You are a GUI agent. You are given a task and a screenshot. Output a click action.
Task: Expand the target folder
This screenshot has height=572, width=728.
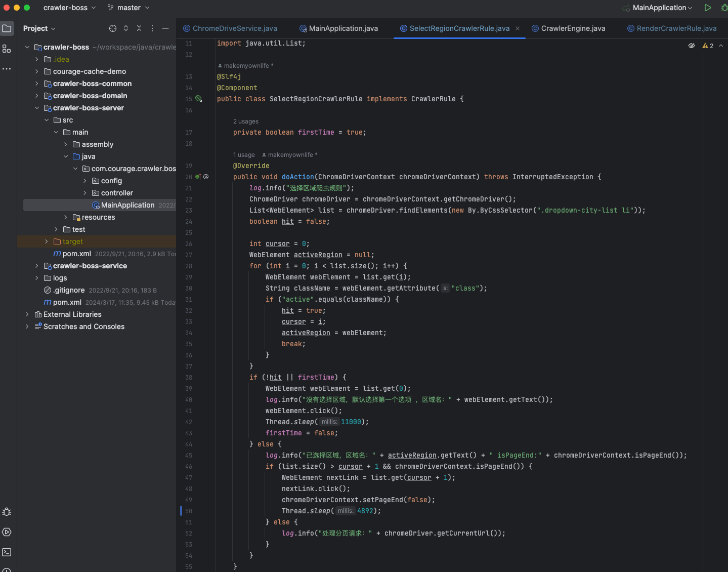point(46,241)
